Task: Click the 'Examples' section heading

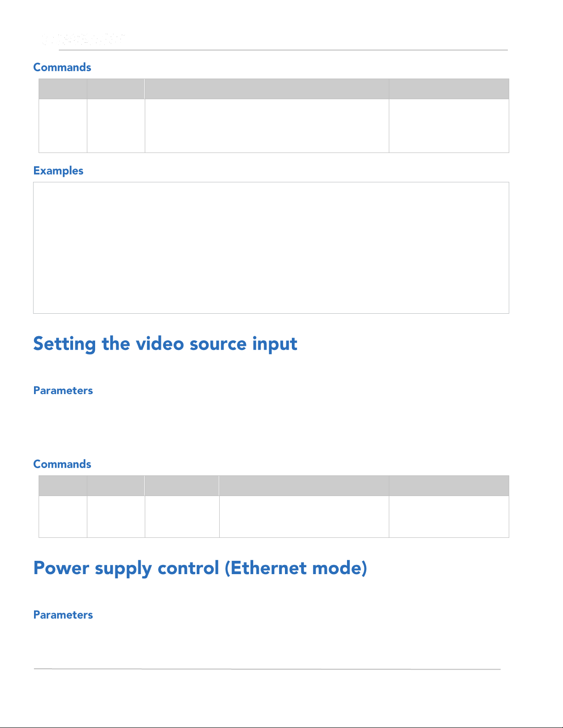Action: tap(58, 171)
